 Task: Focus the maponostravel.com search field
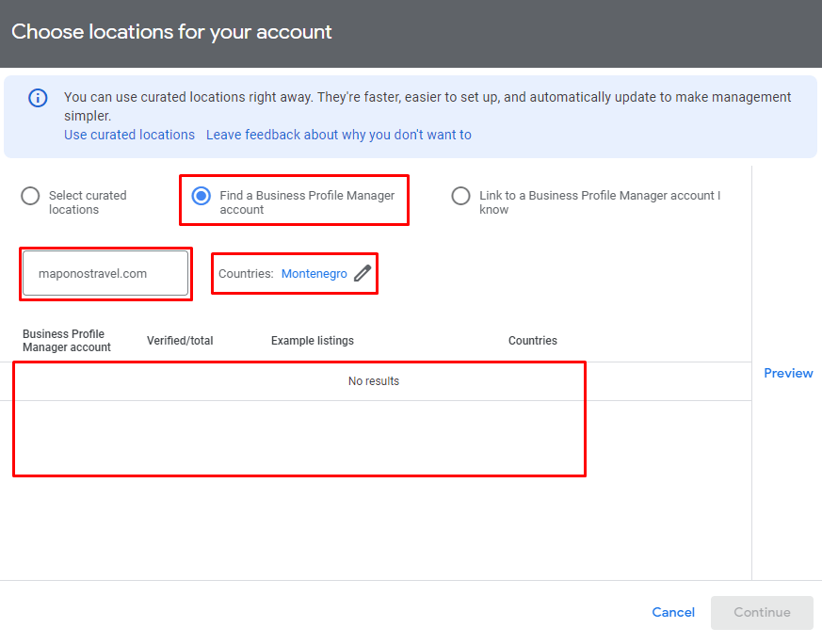click(105, 273)
